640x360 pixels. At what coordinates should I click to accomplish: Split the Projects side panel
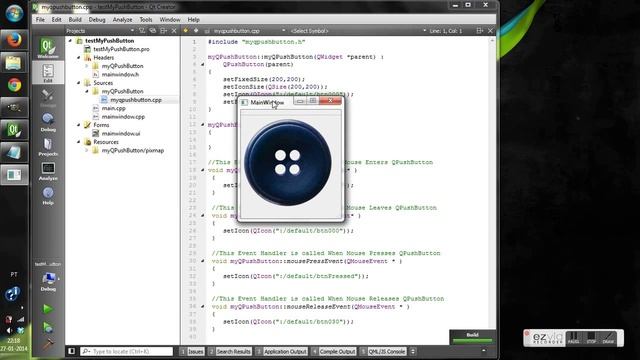[x=164, y=31]
